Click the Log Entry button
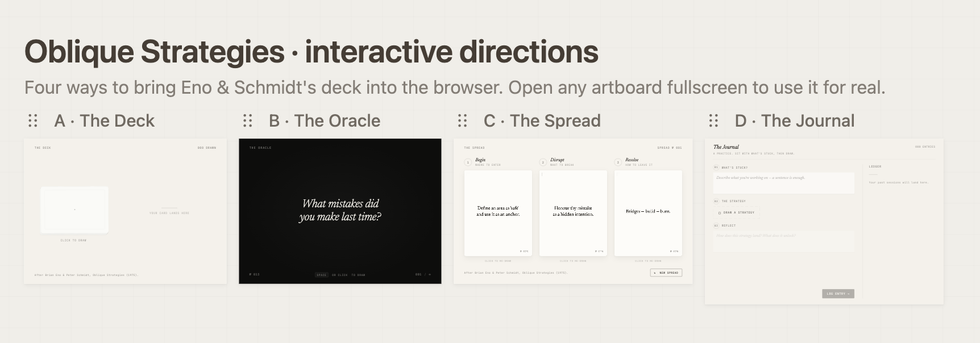This screenshot has width=980, height=343. coord(838,294)
